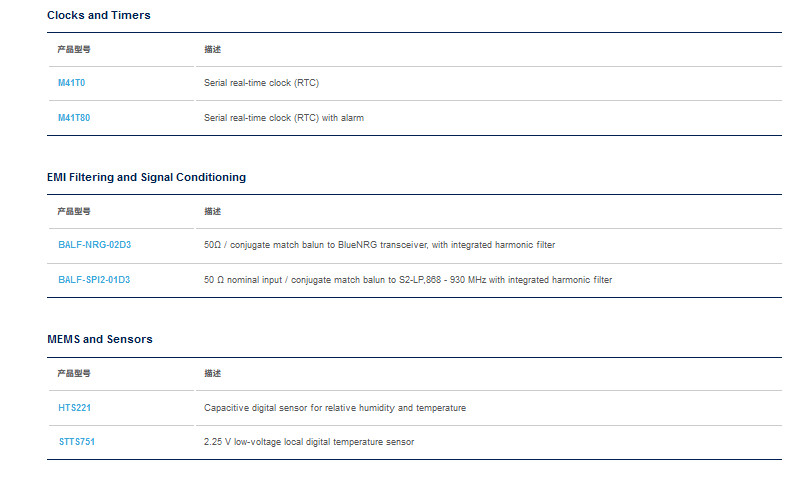Open the STTS751 temperature sensor link
Image resolution: width=812 pixels, height=479 pixels.
(x=77, y=442)
